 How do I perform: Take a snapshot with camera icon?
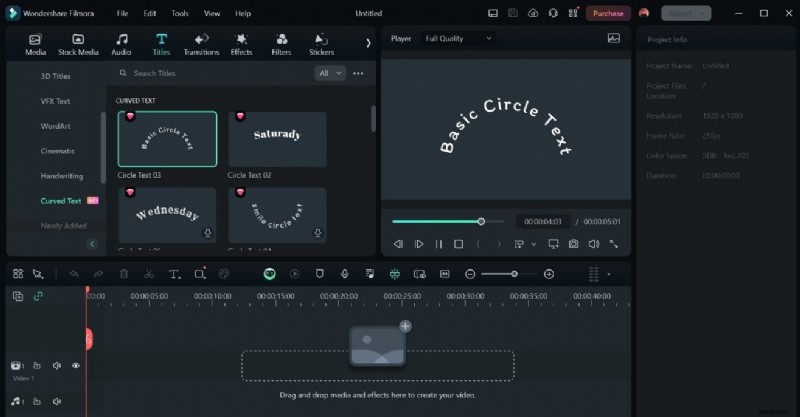click(573, 244)
